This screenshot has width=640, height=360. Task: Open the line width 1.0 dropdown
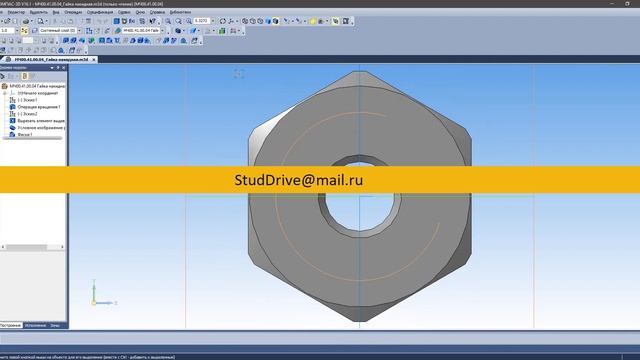17,31
